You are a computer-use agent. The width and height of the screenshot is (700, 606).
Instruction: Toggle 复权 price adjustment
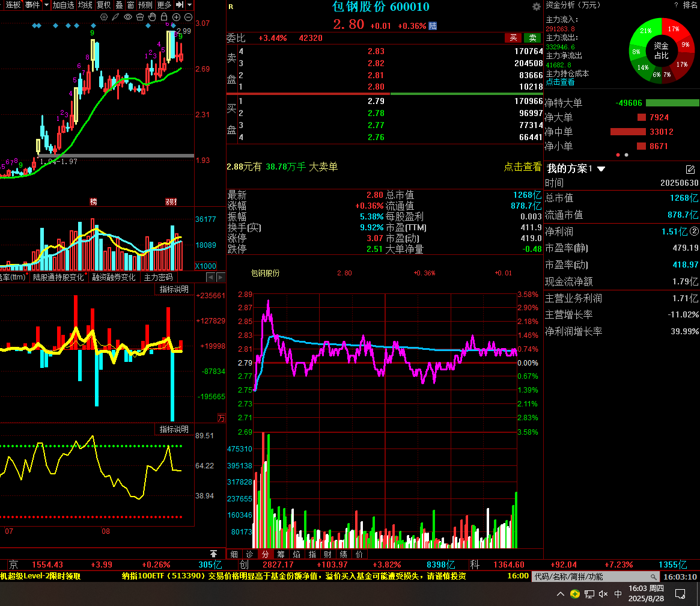[103, 5]
